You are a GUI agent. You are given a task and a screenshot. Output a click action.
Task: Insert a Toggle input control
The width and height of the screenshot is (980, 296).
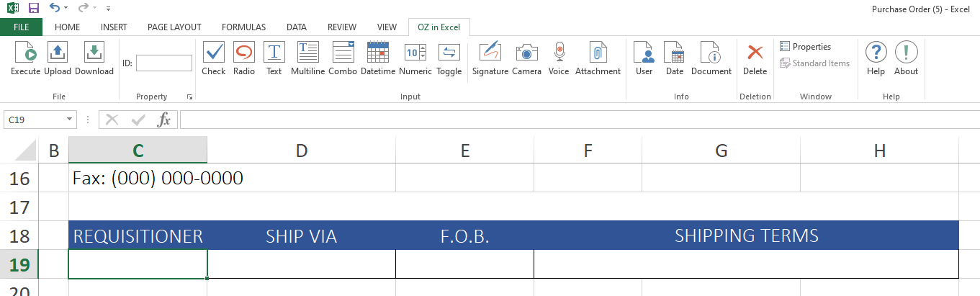[x=449, y=58]
